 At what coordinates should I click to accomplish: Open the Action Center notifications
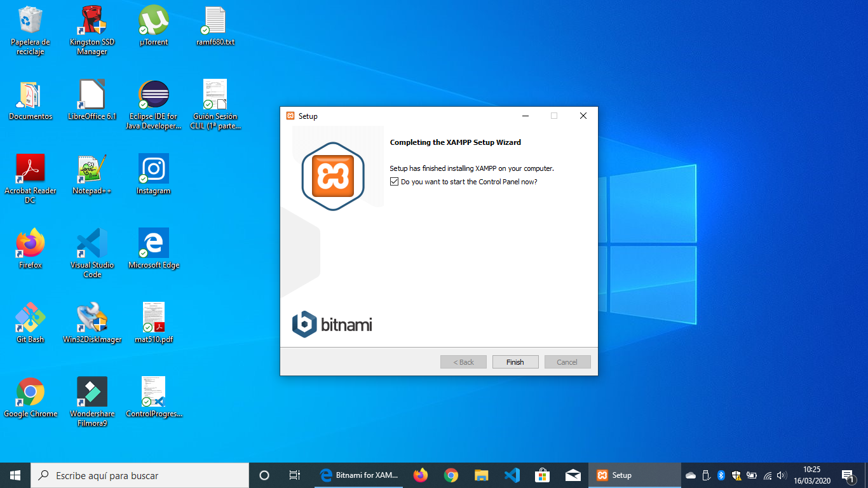click(x=848, y=475)
